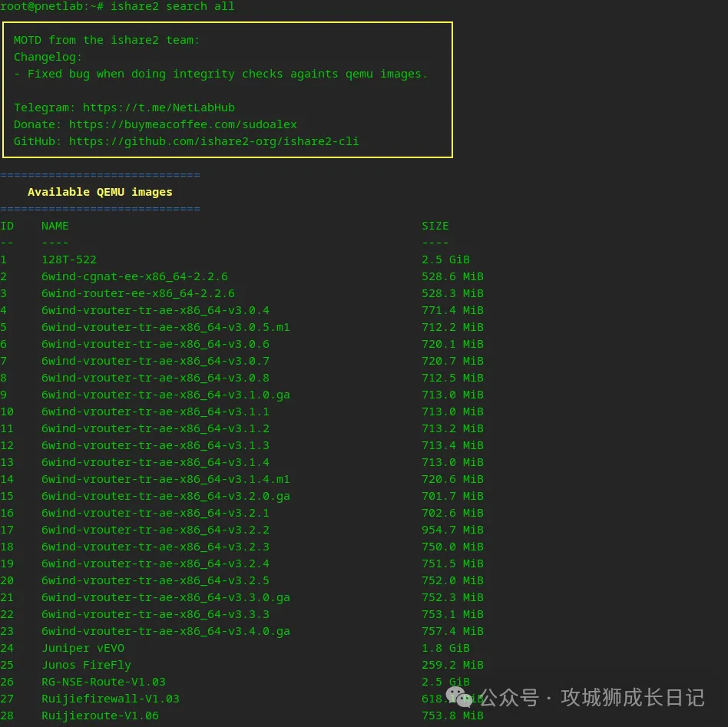
Task: Open the ishare2-cli GitHub URL
Action: click(x=213, y=141)
